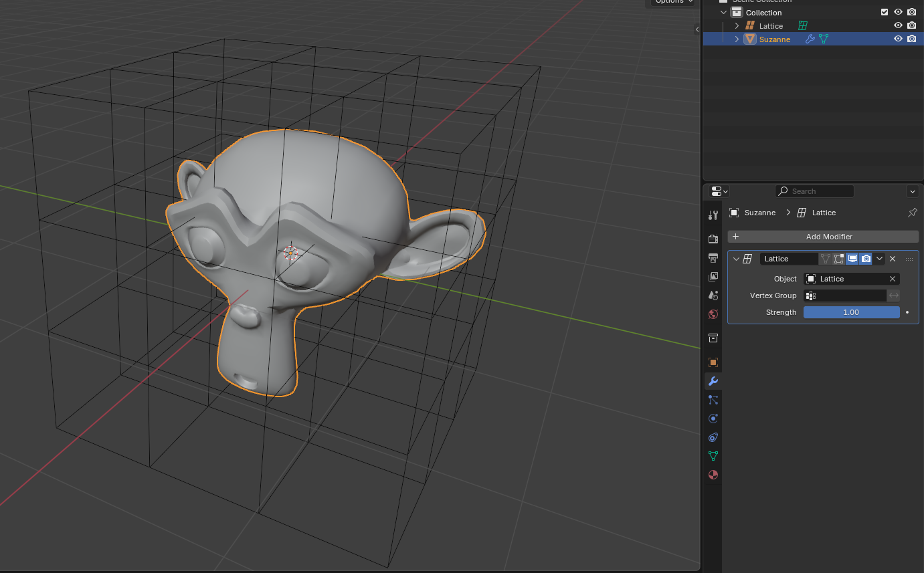The width and height of the screenshot is (924, 573).
Task: Collapse the Lattice modifier panel
Action: (x=736, y=259)
